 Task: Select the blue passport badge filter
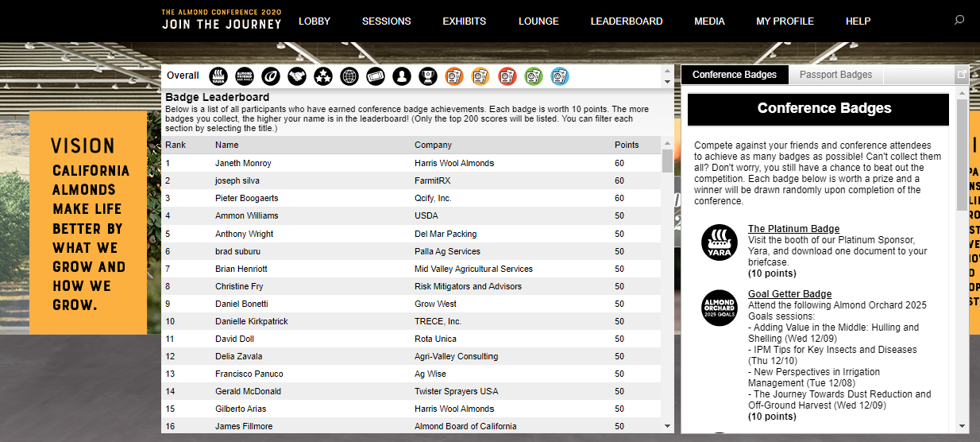(559, 76)
